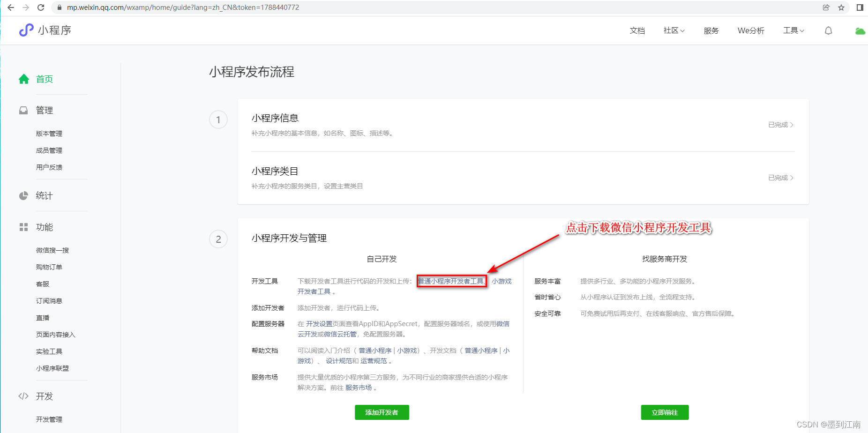The height and width of the screenshot is (433, 868).
Task: Reload the page with refresh icon
Action: 41,7
